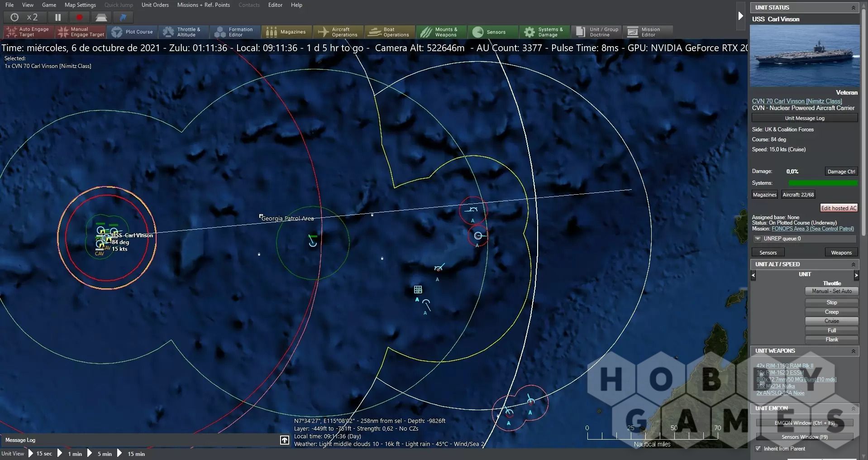Open the File menu
Viewport: 868px width, 460px height.
[10, 5]
